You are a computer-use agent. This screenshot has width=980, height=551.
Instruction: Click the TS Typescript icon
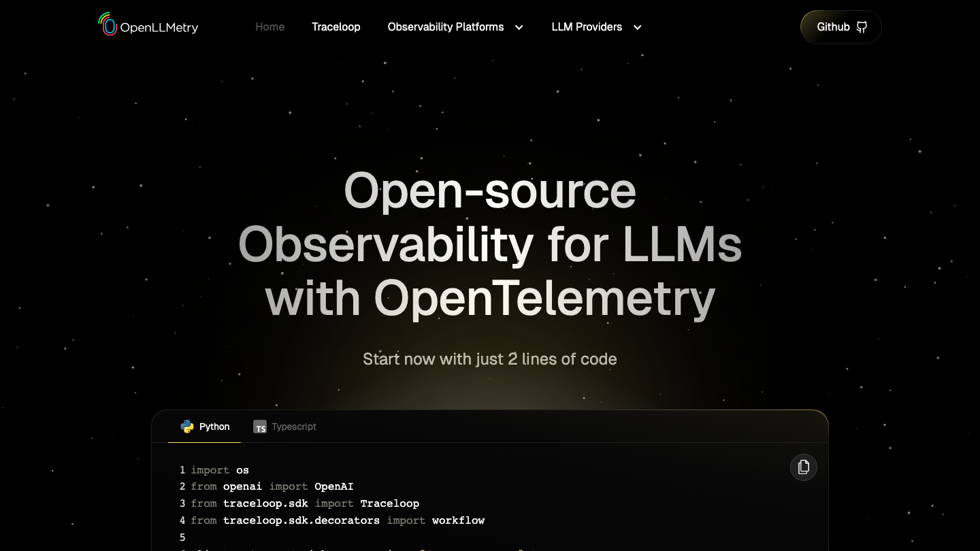tap(260, 427)
